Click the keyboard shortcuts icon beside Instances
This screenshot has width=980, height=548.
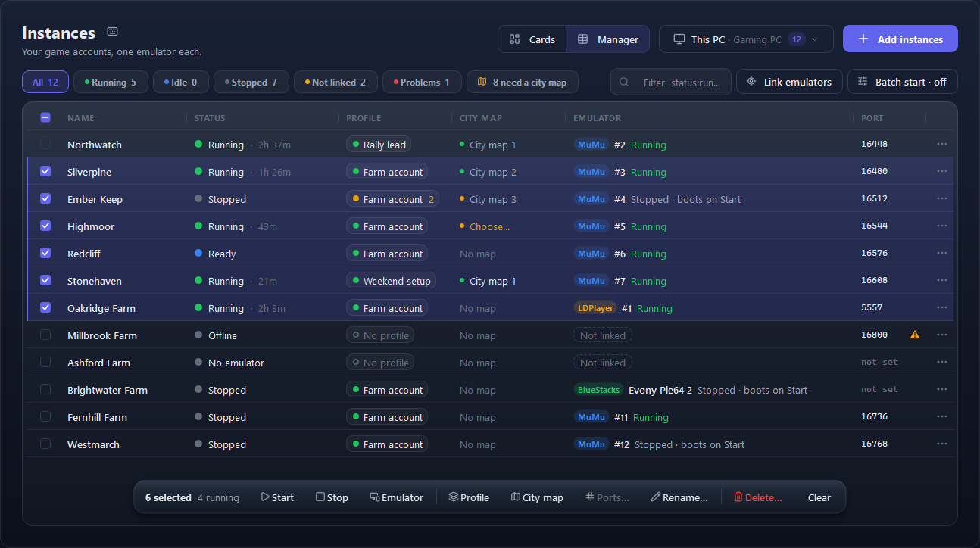pos(112,32)
